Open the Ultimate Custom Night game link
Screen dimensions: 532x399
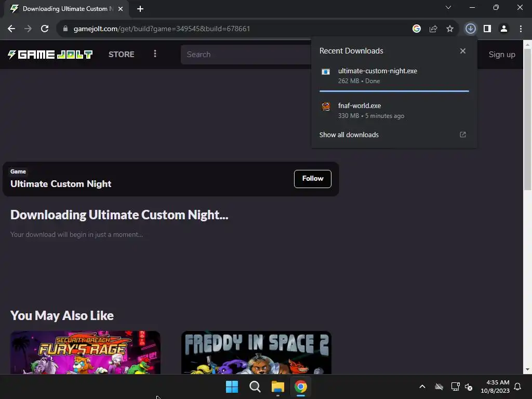(x=61, y=184)
